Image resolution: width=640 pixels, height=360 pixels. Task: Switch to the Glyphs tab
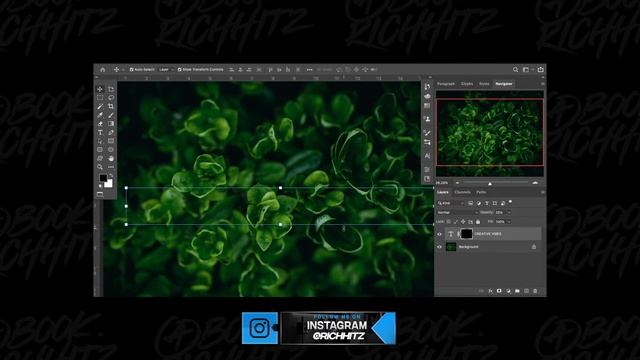[467, 84]
